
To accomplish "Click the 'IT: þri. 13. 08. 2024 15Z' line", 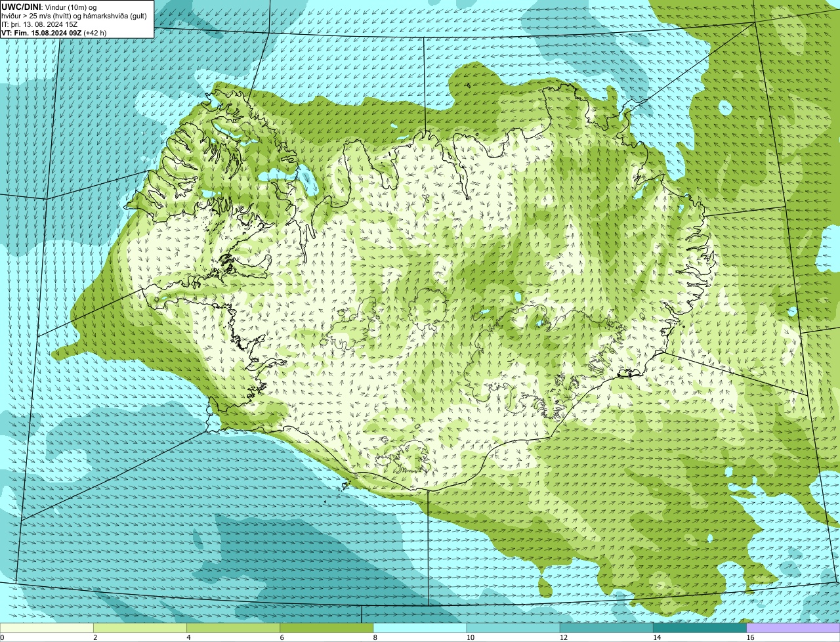I will point(40,24).
